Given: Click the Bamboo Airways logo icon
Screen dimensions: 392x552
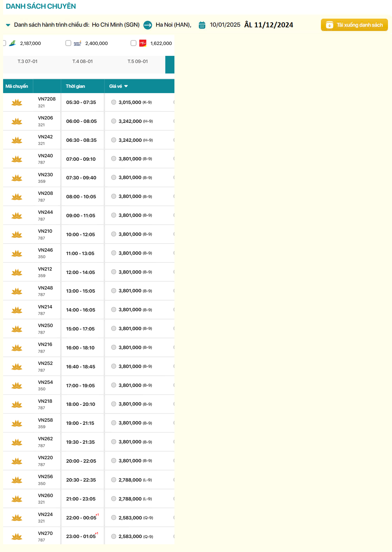Looking at the screenshot, I should [12, 43].
